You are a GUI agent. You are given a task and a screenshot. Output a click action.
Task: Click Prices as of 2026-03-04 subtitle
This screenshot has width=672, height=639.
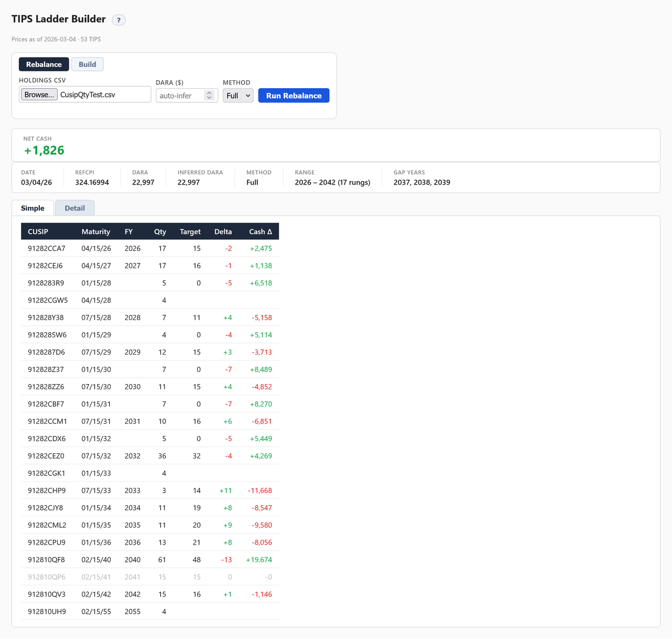pos(56,39)
